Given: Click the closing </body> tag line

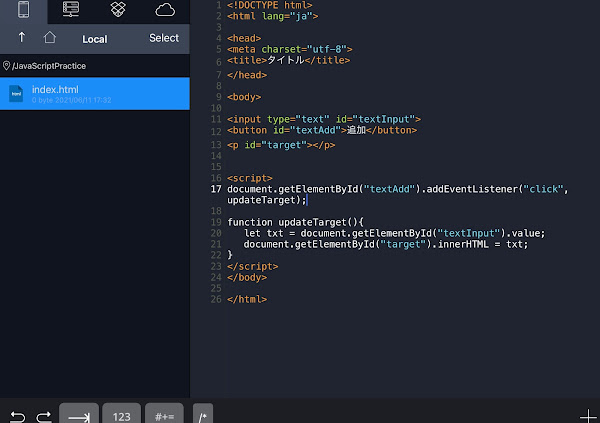Looking at the screenshot, I should [x=247, y=278].
